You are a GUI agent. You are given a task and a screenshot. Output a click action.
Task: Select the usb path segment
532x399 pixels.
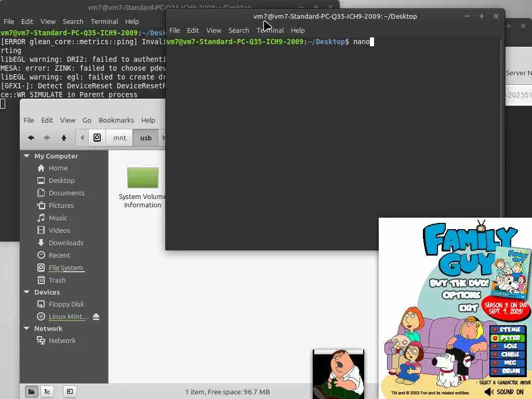click(146, 138)
